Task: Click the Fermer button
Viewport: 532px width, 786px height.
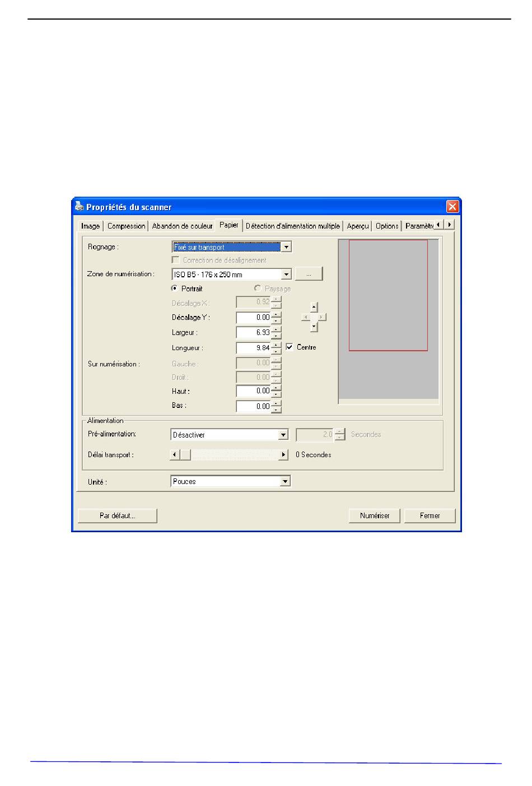Action: (x=430, y=515)
